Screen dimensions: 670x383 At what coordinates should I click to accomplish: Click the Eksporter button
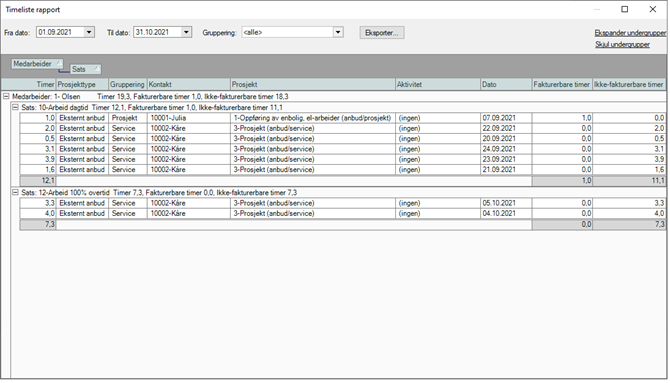click(382, 33)
